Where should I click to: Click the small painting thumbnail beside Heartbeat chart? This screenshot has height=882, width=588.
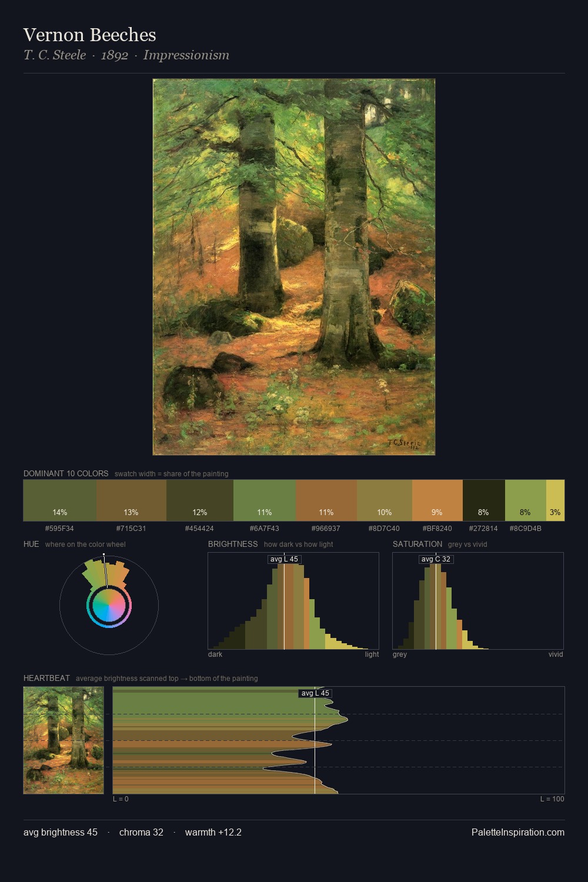pos(64,740)
